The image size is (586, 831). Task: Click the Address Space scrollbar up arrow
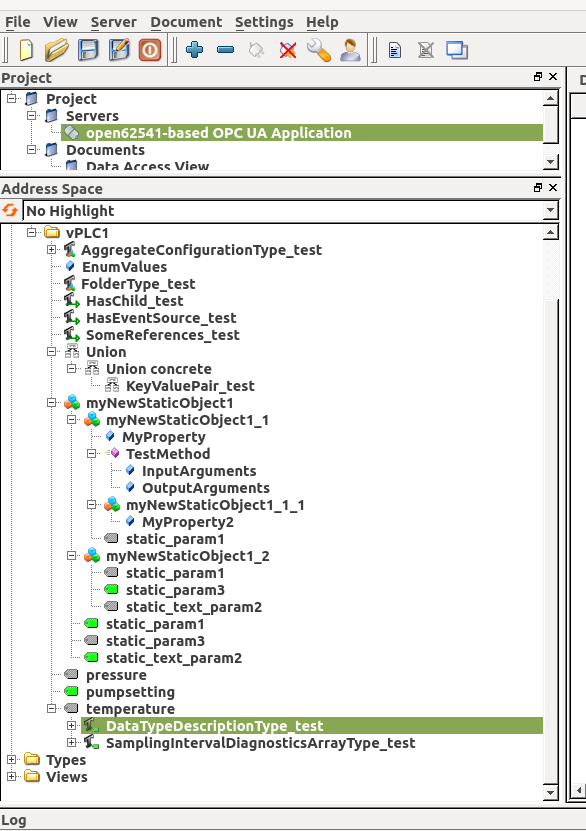point(551,232)
